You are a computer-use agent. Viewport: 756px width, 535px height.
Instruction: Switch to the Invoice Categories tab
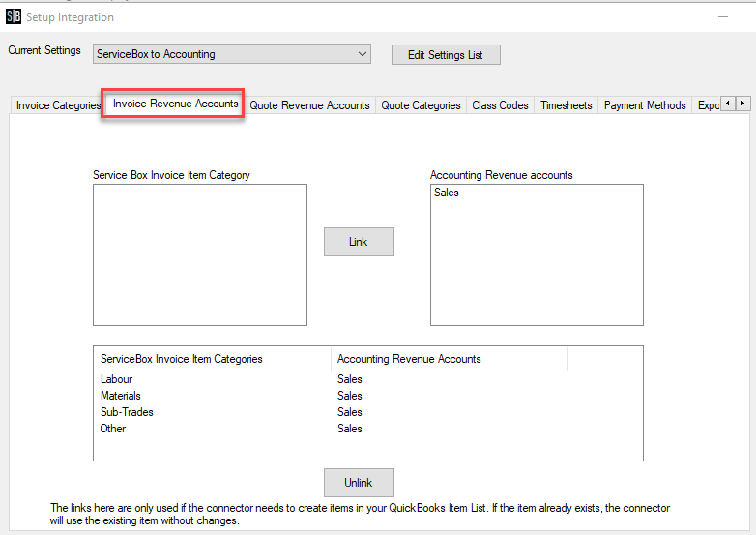click(x=58, y=105)
